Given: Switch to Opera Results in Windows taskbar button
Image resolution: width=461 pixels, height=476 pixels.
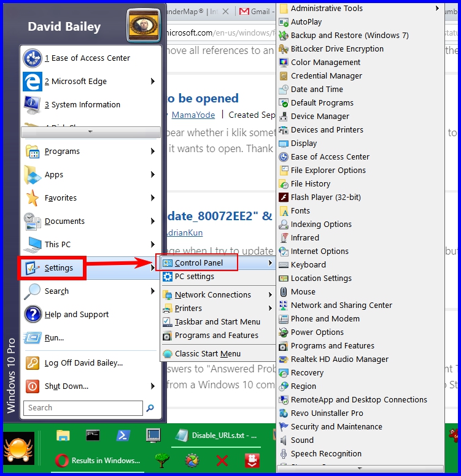Looking at the screenshot, I should (98, 461).
